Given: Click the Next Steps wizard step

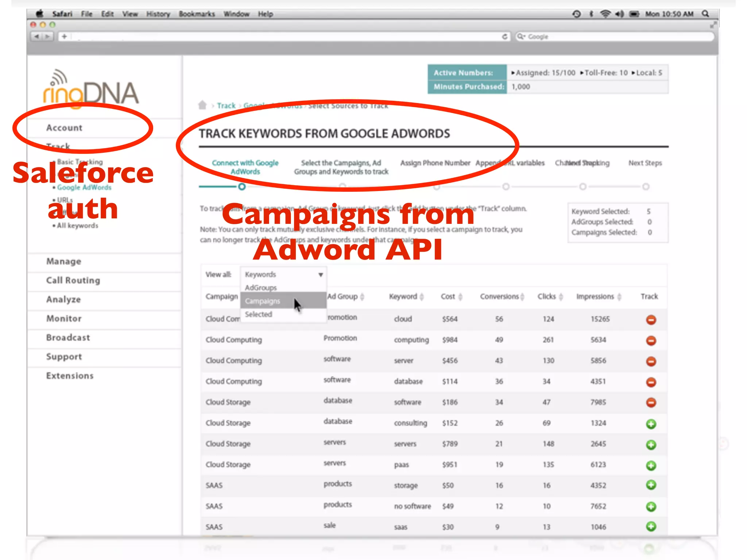Looking at the screenshot, I should click(645, 163).
